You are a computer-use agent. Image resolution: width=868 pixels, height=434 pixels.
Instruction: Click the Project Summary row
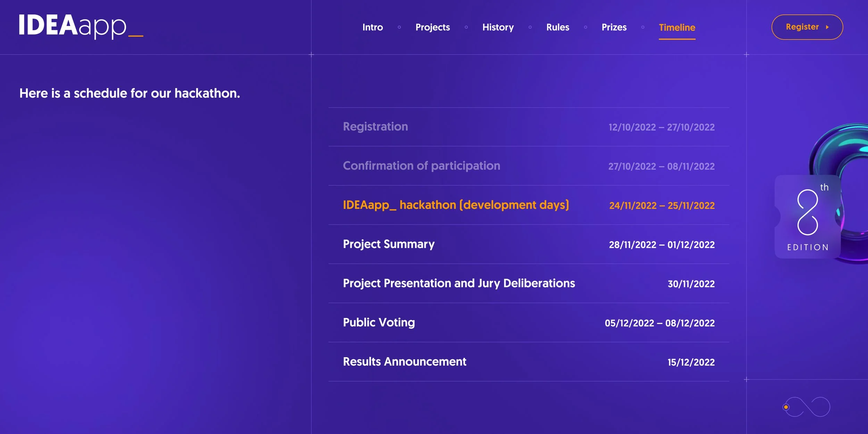(529, 244)
